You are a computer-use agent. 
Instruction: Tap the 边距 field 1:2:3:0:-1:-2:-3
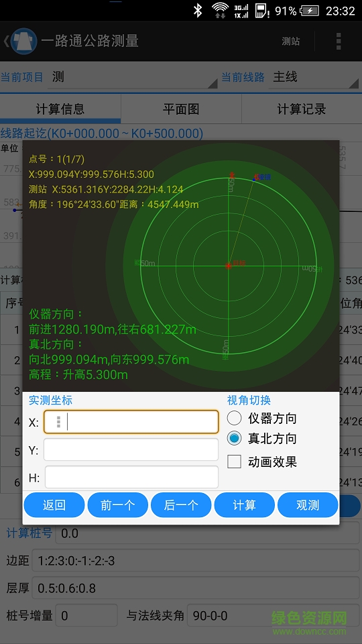pos(196,561)
